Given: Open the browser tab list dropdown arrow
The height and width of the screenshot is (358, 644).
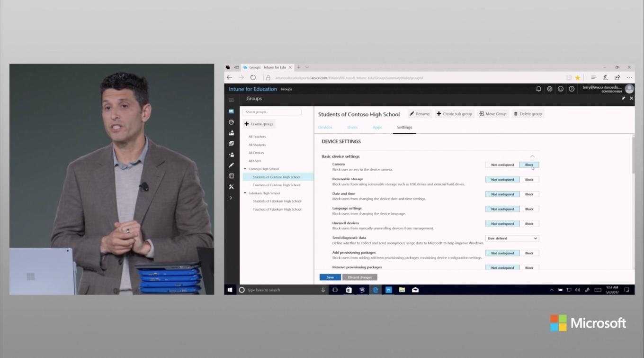Looking at the screenshot, I should [307, 67].
